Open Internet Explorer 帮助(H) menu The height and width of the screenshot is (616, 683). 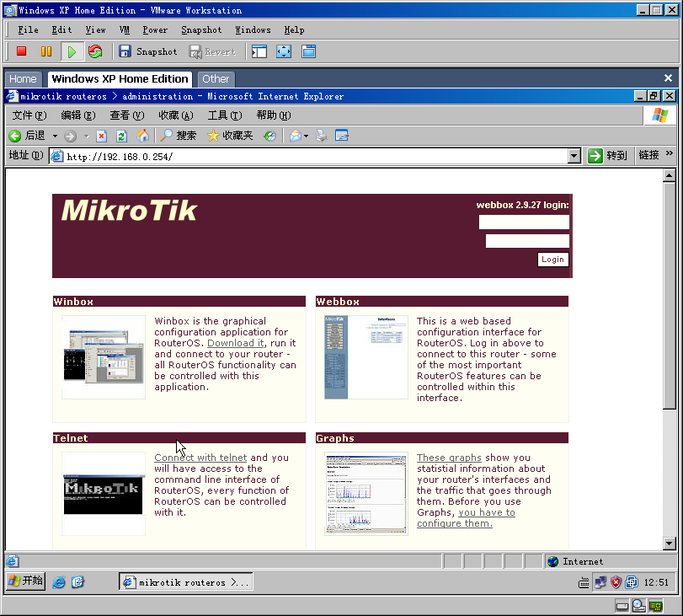(x=274, y=115)
